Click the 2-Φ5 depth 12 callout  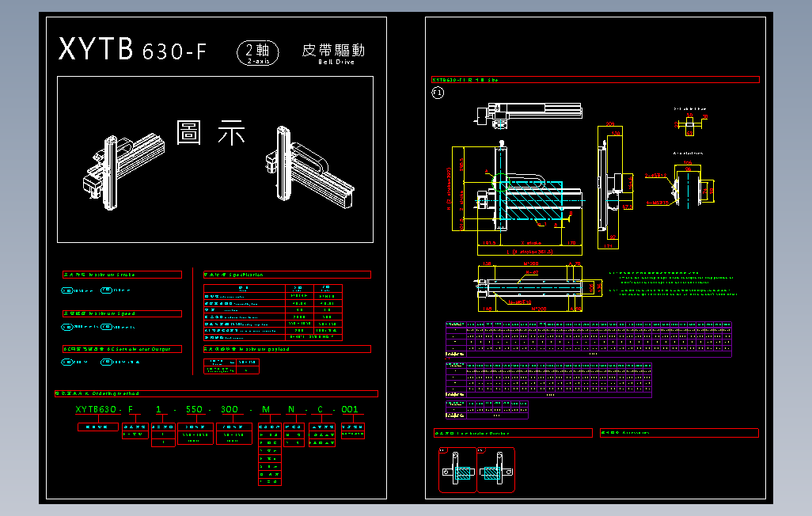pyautogui.click(x=655, y=176)
